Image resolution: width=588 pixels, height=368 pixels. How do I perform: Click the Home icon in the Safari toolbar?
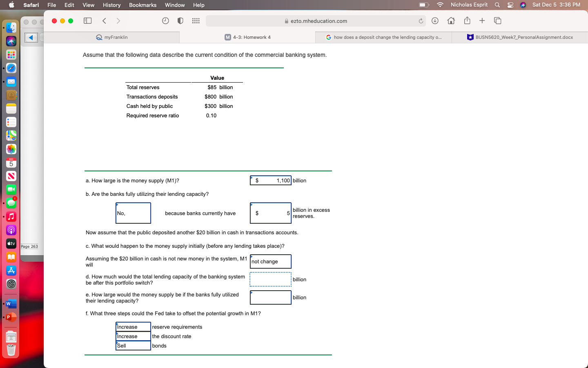point(451,20)
